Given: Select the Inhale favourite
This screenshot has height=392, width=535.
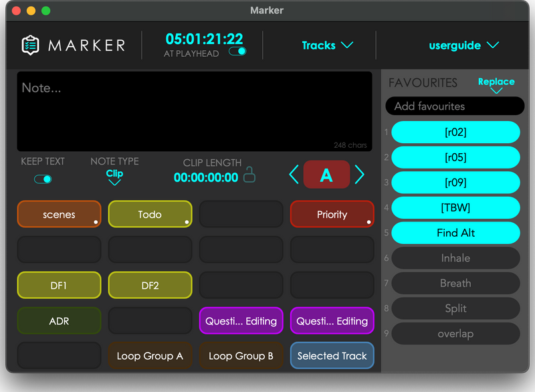Looking at the screenshot, I should tap(455, 258).
